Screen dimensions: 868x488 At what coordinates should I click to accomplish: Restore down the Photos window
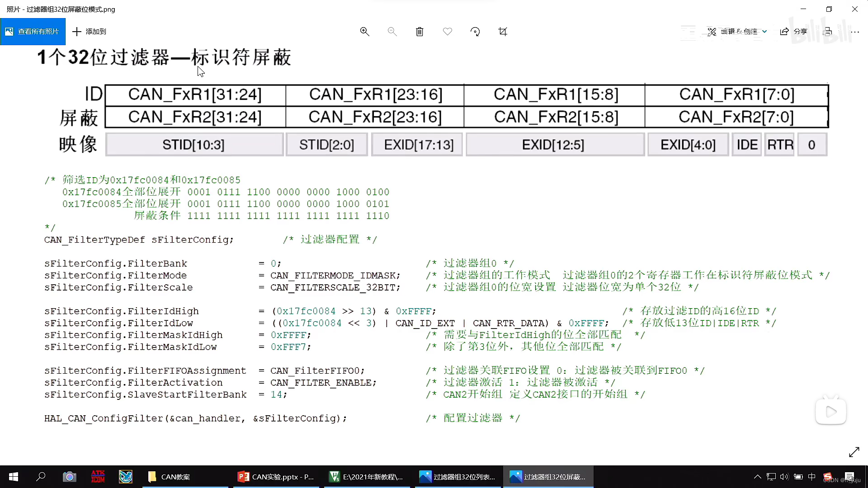(829, 9)
